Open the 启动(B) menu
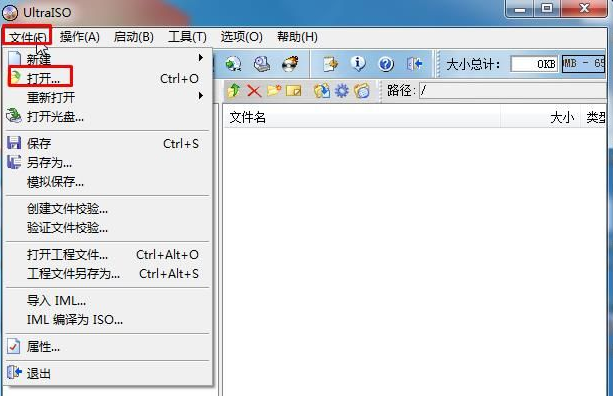The height and width of the screenshot is (396, 613). pos(133,37)
